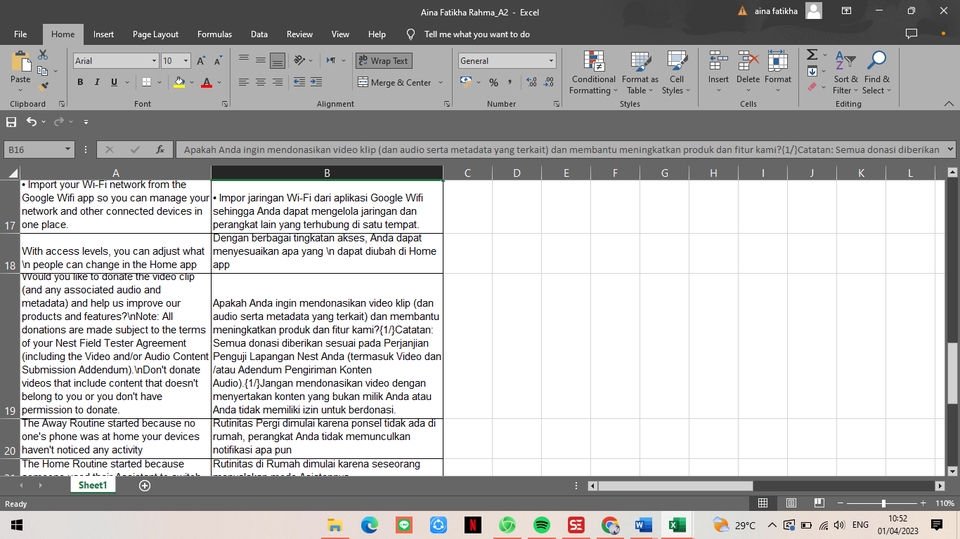Switch to the Page Layout ribbon tab
This screenshot has width=960, height=539.
coord(156,34)
